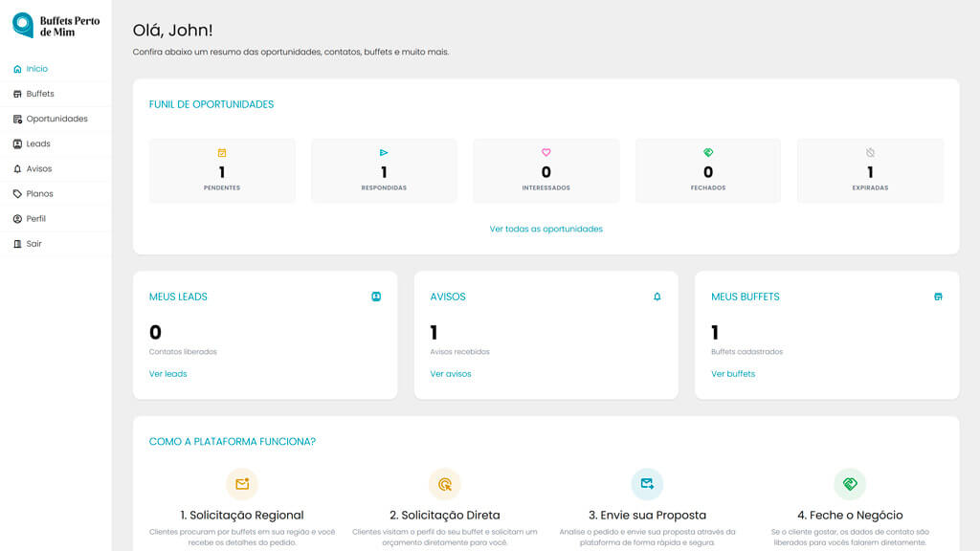Click the Solicitação Direta cursor icon
This screenshot has width=980, height=551.
pyautogui.click(x=445, y=484)
